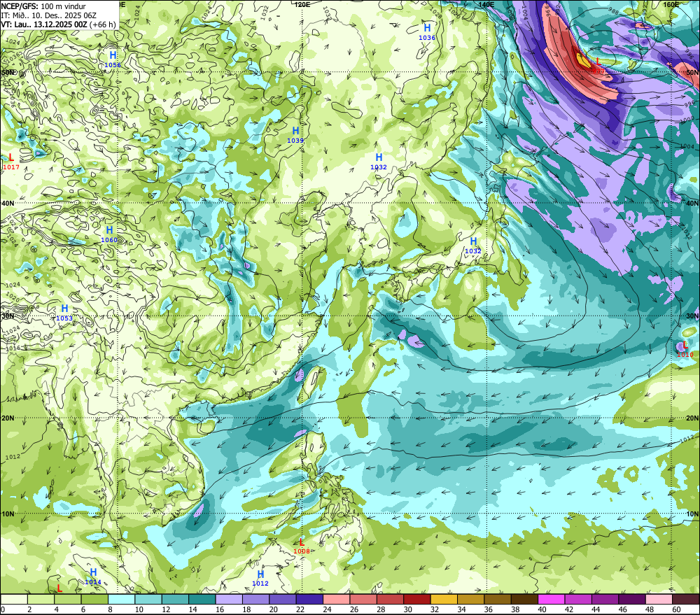Click the 40N latitude label on left edge
700x615 pixels.
point(8,203)
